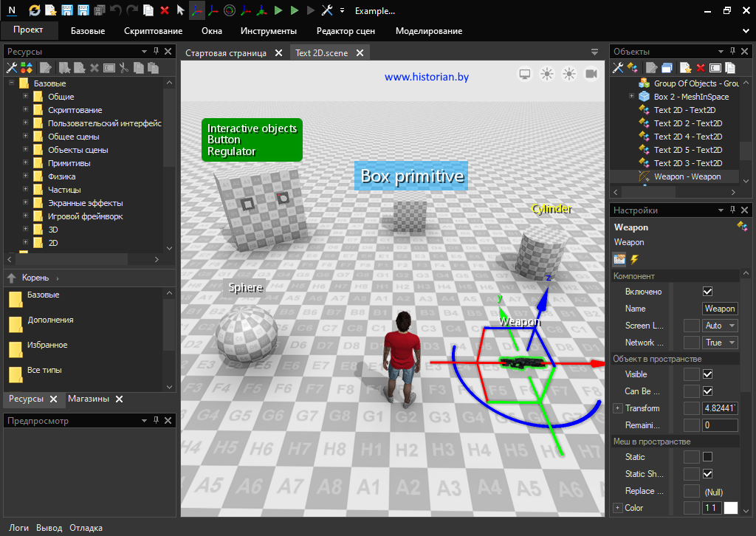Click the red X delete icon in top toolbar
Image resolution: width=756 pixels, height=536 pixels.
pos(164,10)
